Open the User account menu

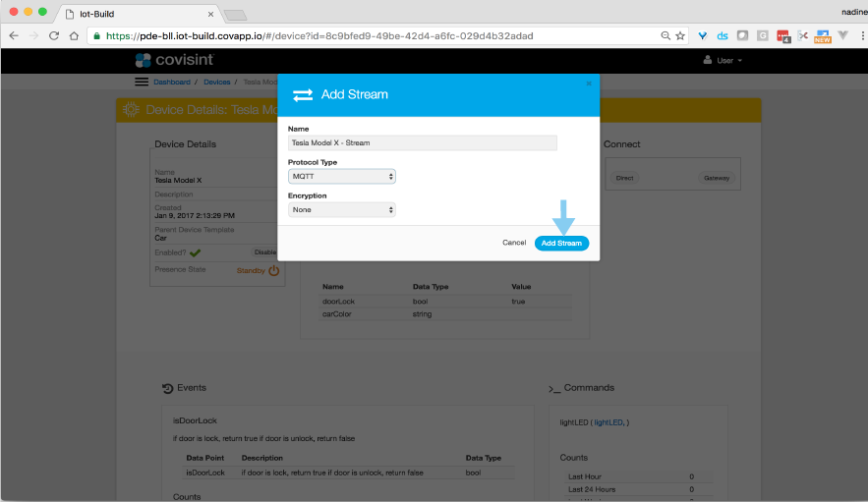pos(723,61)
